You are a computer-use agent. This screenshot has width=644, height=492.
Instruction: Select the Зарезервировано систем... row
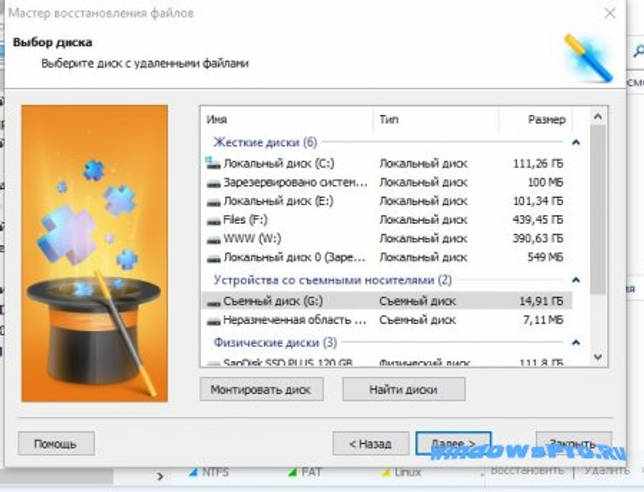click(x=386, y=182)
